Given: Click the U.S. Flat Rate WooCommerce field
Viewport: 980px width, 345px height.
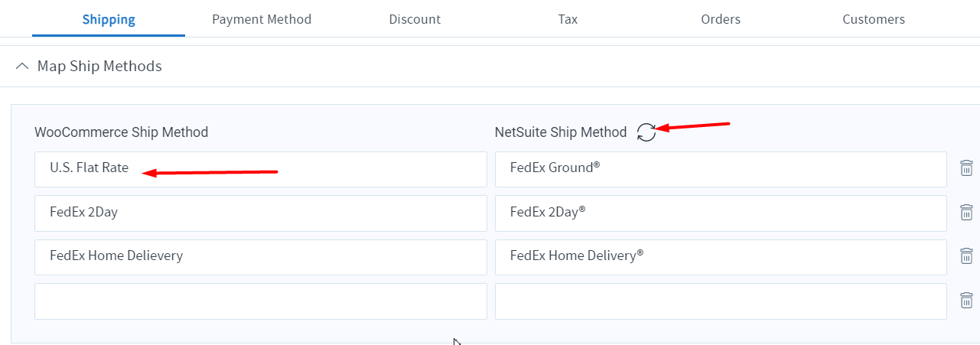Looking at the screenshot, I should 261,169.
